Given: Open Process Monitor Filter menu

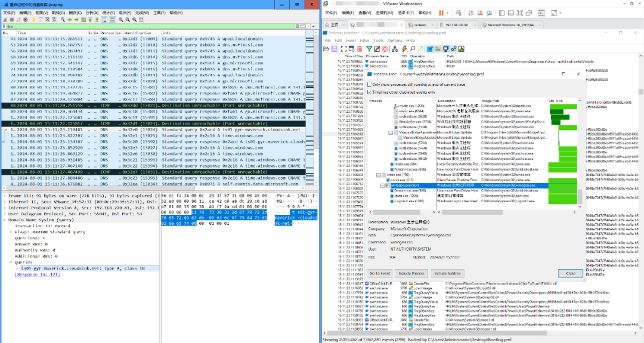Looking at the screenshot, I should [365, 40].
